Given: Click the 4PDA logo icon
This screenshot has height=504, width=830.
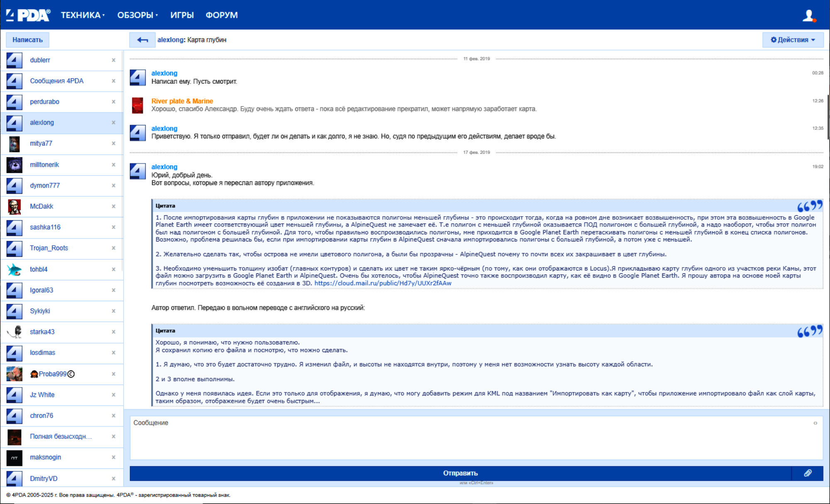Looking at the screenshot, I should click(x=28, y=15).
